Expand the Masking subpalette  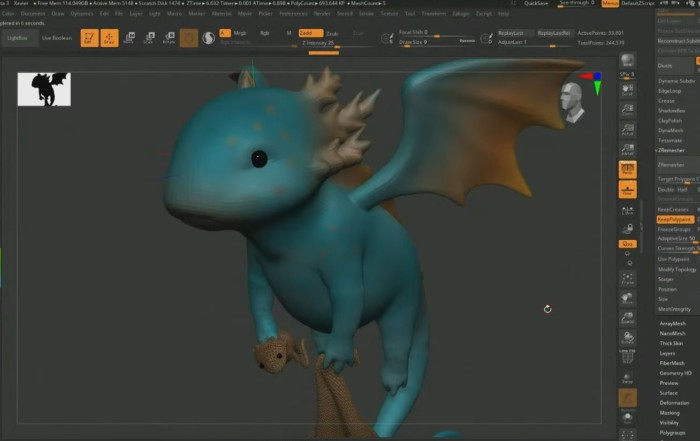click(x=669, y=412)
